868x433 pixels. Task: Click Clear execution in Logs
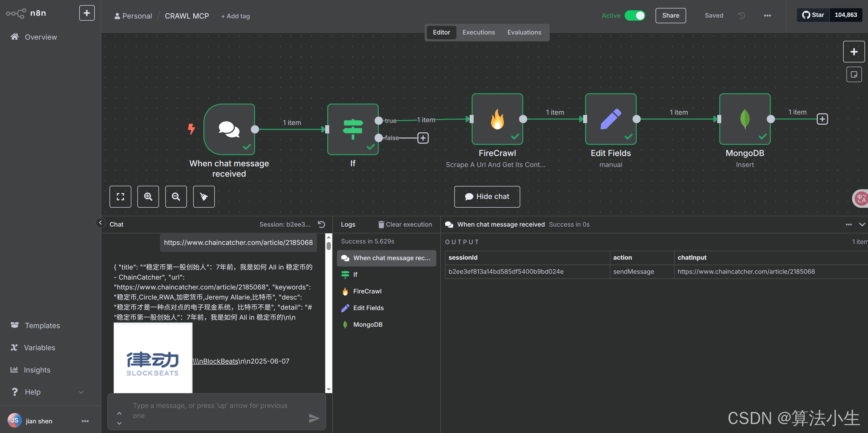pos(405,224)
